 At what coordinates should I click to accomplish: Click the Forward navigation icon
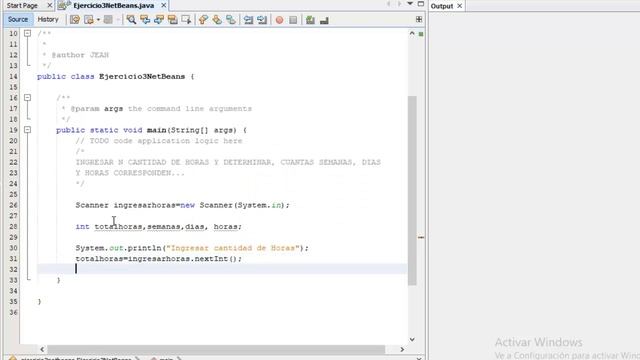click(x=108, y=20)
